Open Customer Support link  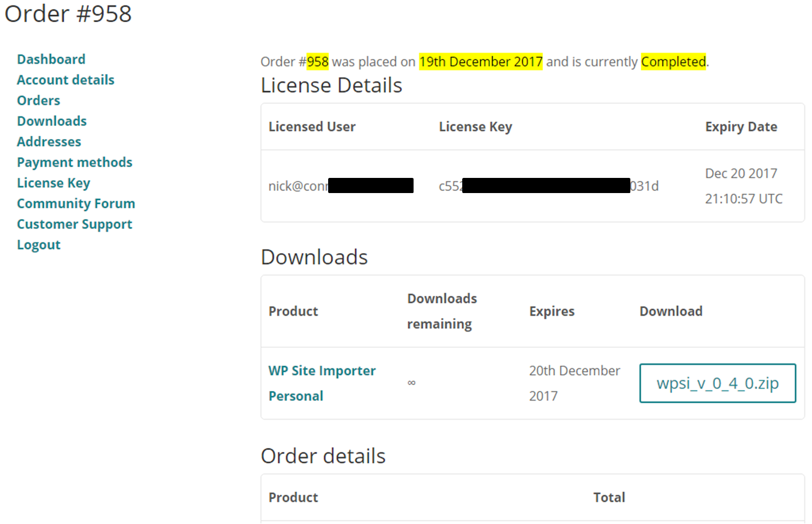(75, 224)
